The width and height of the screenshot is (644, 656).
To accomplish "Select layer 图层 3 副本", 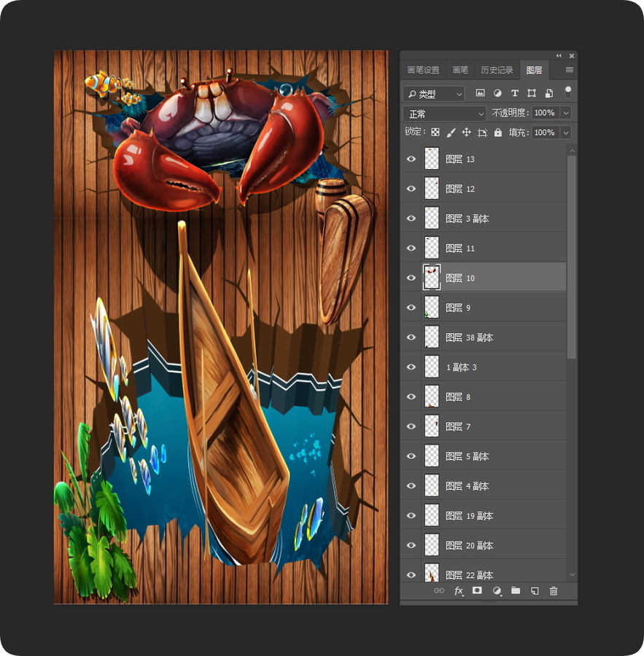I will 484,219.
